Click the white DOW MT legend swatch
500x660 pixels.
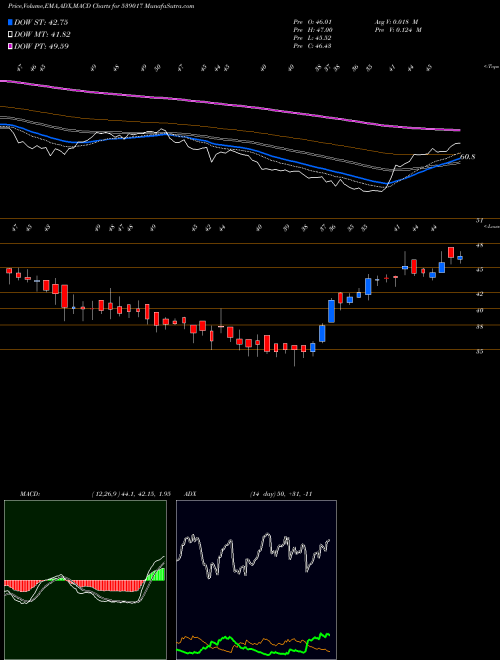(x=10, y=35)
